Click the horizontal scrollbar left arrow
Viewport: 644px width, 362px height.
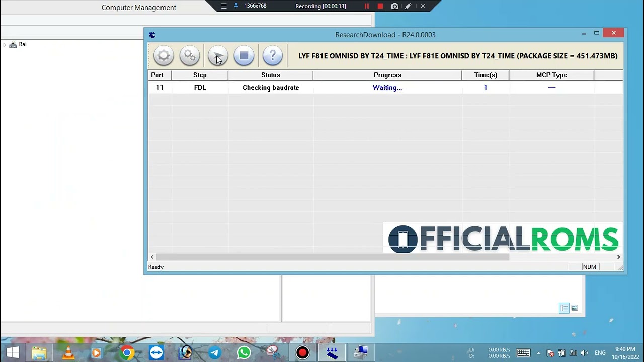point(152,257)
